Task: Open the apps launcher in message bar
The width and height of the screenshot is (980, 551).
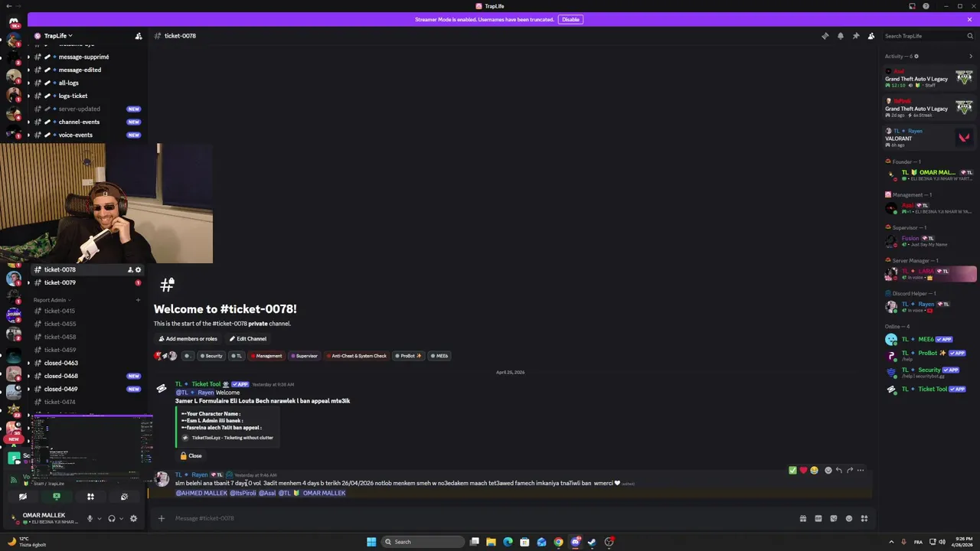Action: (864, 518)
